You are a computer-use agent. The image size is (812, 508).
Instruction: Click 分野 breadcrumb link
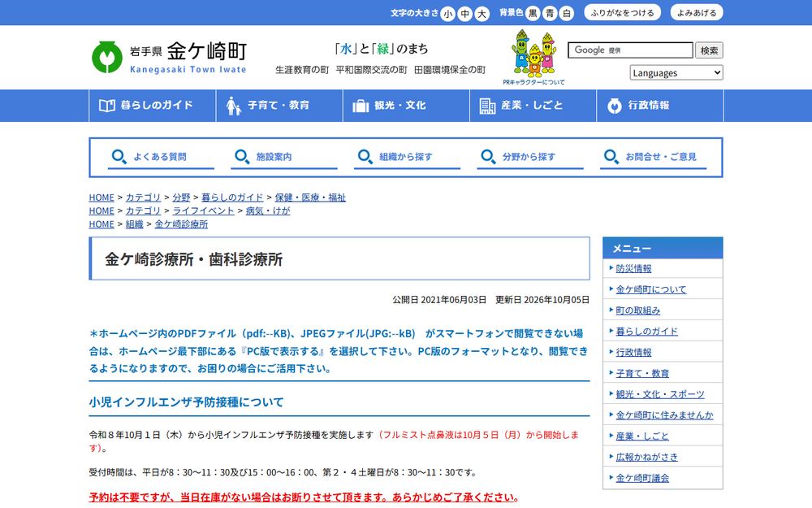[181, 198]
